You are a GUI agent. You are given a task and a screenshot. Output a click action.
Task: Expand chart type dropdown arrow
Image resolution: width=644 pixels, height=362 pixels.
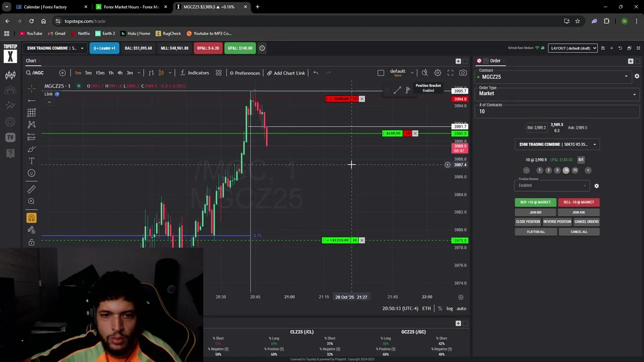(x=170, y=73)
